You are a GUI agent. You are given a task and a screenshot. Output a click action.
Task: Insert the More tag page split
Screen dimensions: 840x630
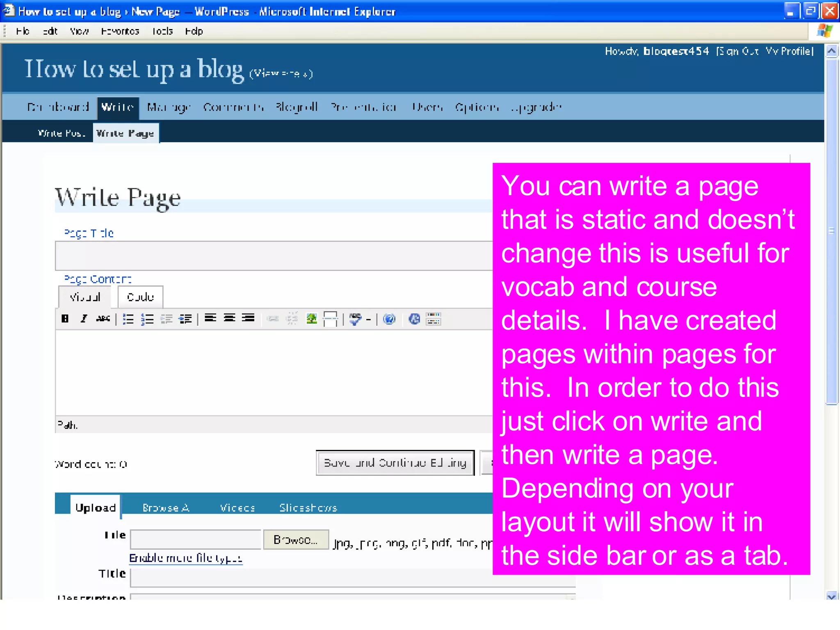(x=330, y=319)
